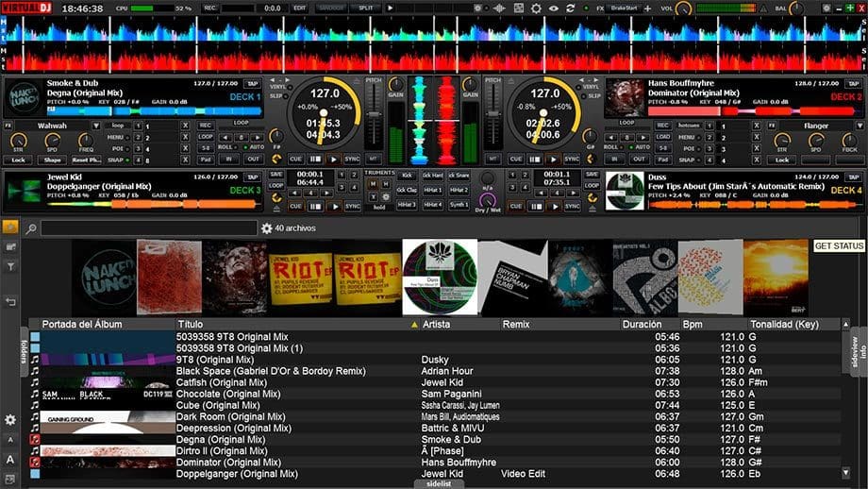Click the Deck 1 GAIN knob

pos(396,84)
